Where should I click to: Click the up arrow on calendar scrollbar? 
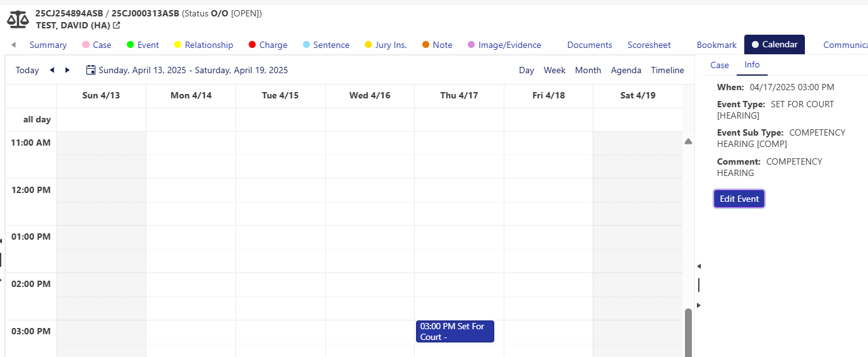point(688,142)
